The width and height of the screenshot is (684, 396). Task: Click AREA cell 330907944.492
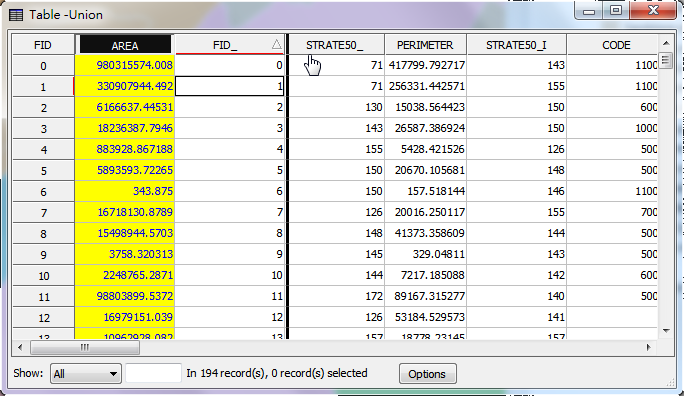tap(125, 86)
